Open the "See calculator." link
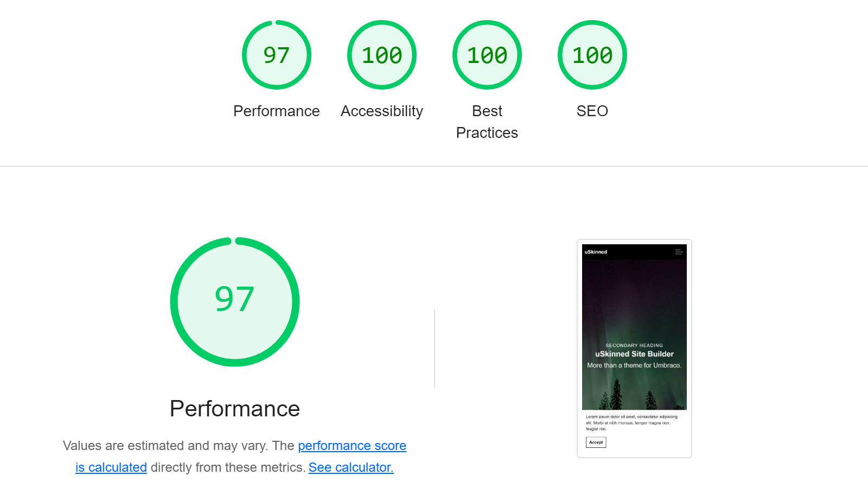 pyautogui.click(x=350, y=467)
